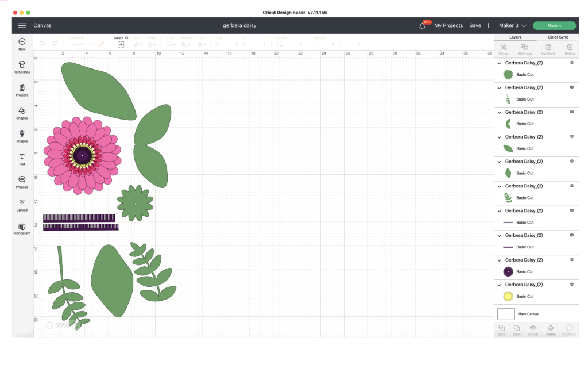This screenshot has width=588, height=368.
Task: Click the Canvas label in header
Action: pyautogui.click(x=42, y=25)
